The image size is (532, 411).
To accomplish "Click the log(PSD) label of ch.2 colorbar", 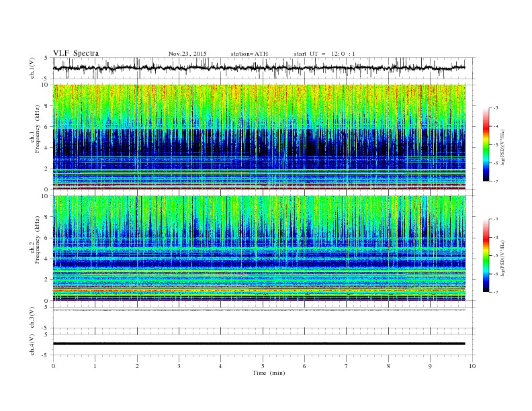I will point(502,258).
